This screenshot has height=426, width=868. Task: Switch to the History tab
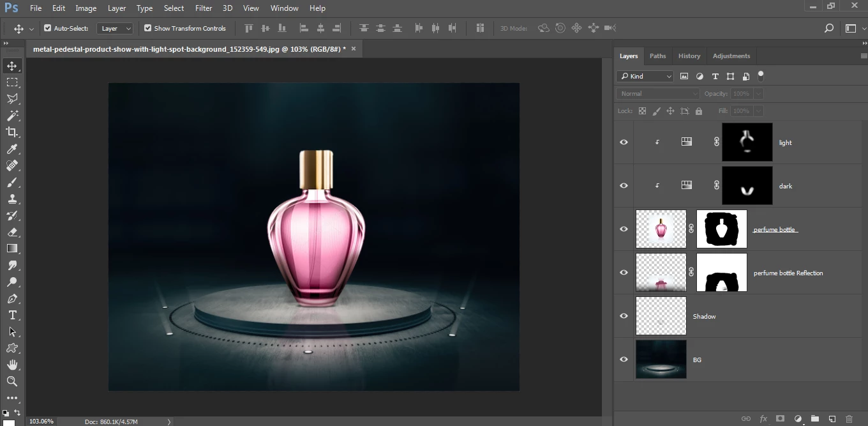pos(689,56)
